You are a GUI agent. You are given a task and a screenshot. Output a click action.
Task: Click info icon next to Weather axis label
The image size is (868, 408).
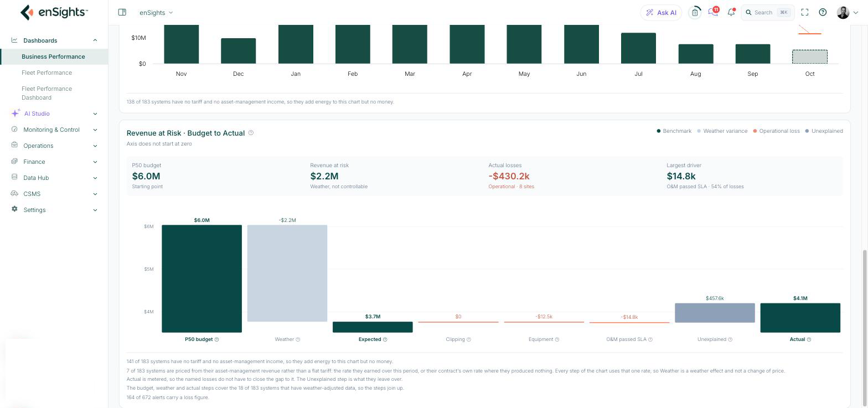pyautogui.click(x=298, y=339)
